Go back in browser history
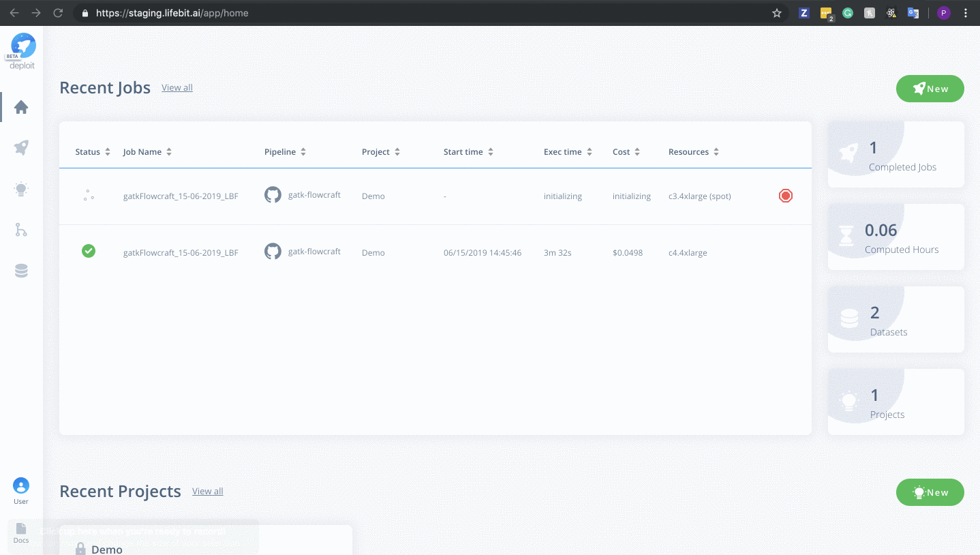Screen dimensions: 980x555 [14, 13]
